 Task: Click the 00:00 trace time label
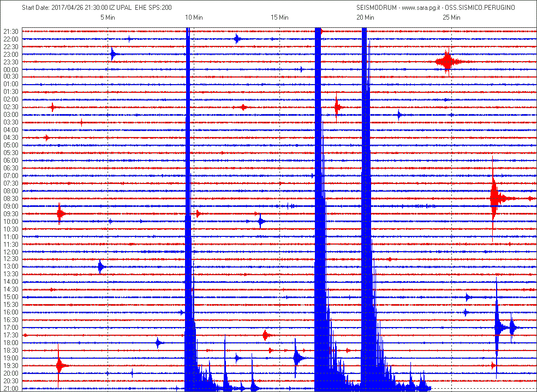click(x=10, y=69)
